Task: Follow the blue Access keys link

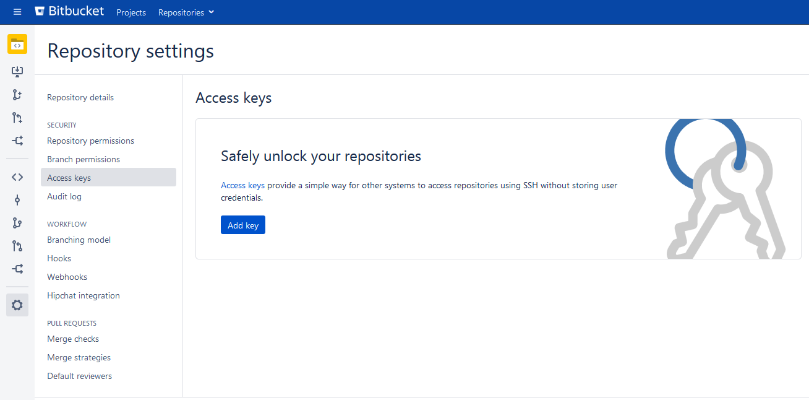Action: click(x=242, y=185)
